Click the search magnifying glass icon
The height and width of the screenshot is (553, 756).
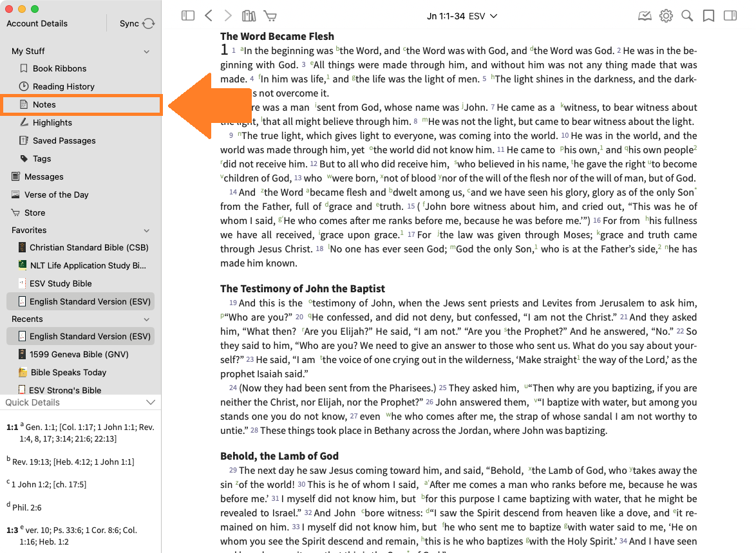coord(687,16)
